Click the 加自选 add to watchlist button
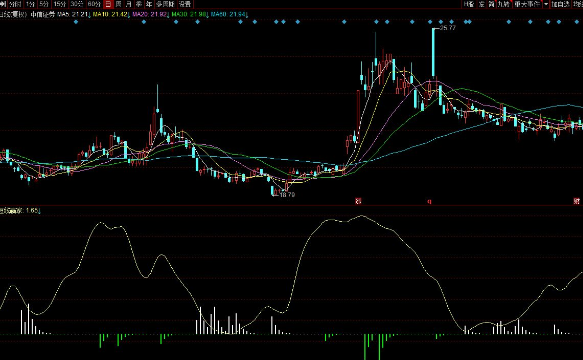Viewport: 583px width, 360px height. pyautogui.click(x=560, y=4)
